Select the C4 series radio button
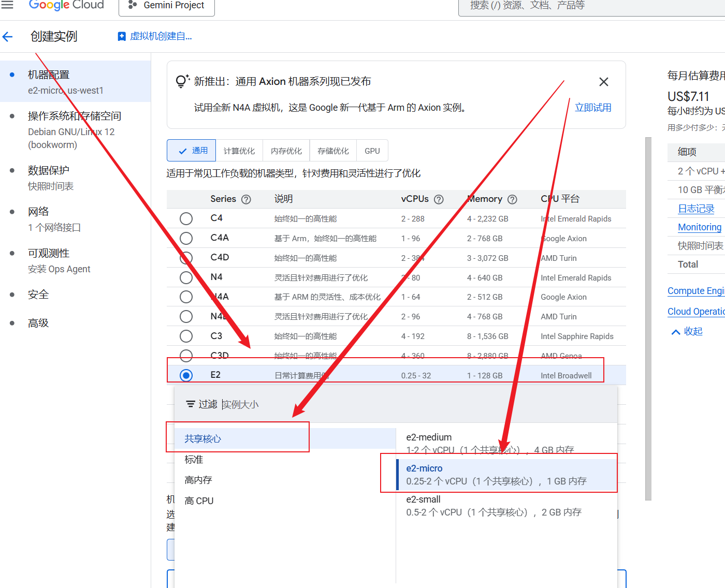This screenshot has height=588, width=725. click(x=186, y=219)
